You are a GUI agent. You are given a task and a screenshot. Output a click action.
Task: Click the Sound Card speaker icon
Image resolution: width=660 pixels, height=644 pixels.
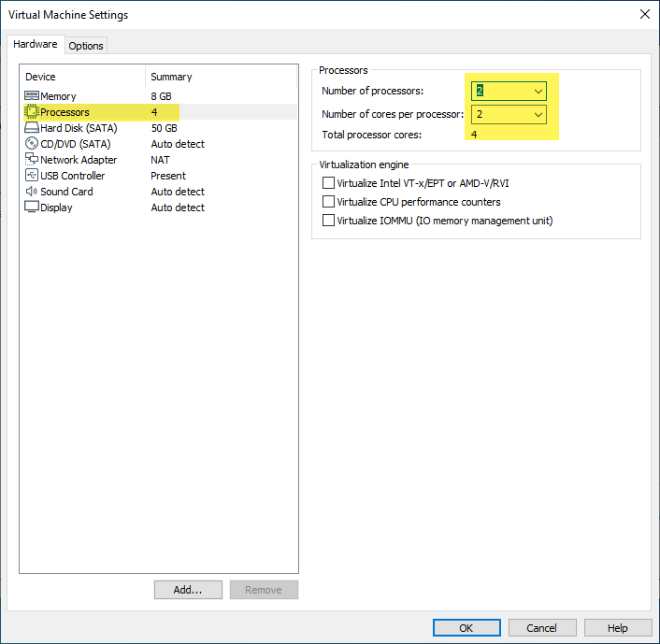tap(31, 192)
